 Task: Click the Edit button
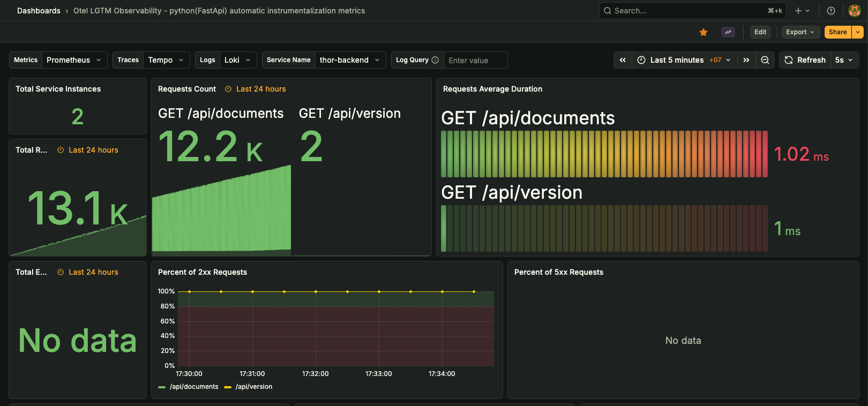760,32
